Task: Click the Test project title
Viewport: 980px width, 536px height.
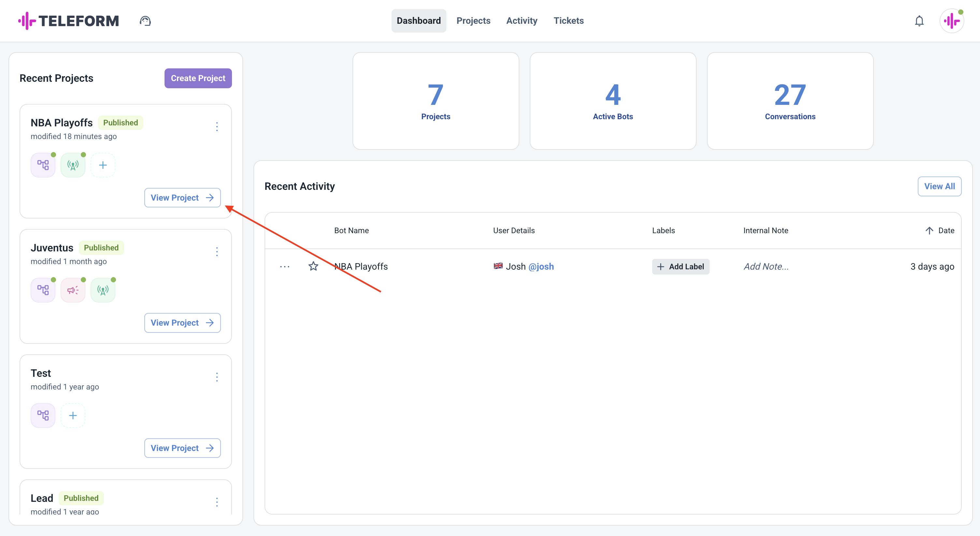Action: pyautogui.click(x=41, y=373)
